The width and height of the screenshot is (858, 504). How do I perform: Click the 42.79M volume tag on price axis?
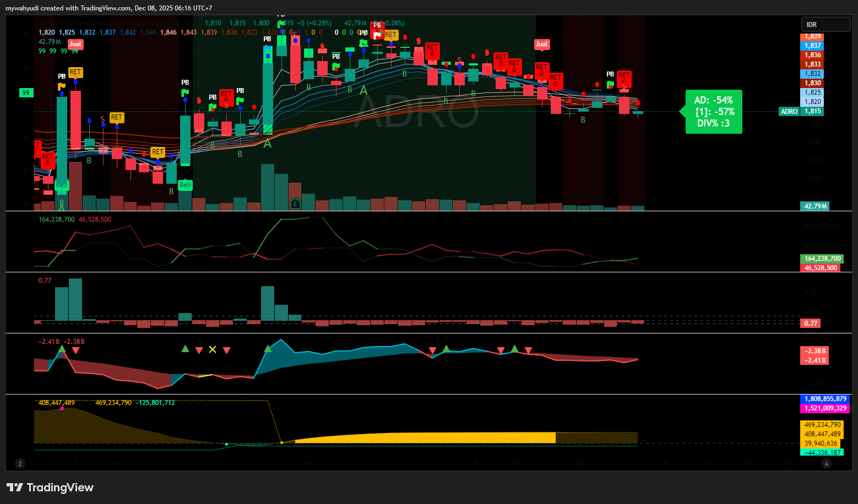click(x=815, y=206)
